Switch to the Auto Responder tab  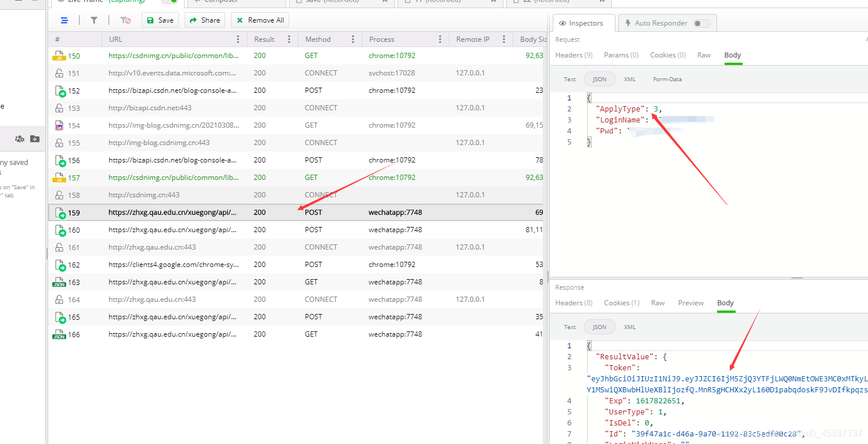tap(667, 23)
